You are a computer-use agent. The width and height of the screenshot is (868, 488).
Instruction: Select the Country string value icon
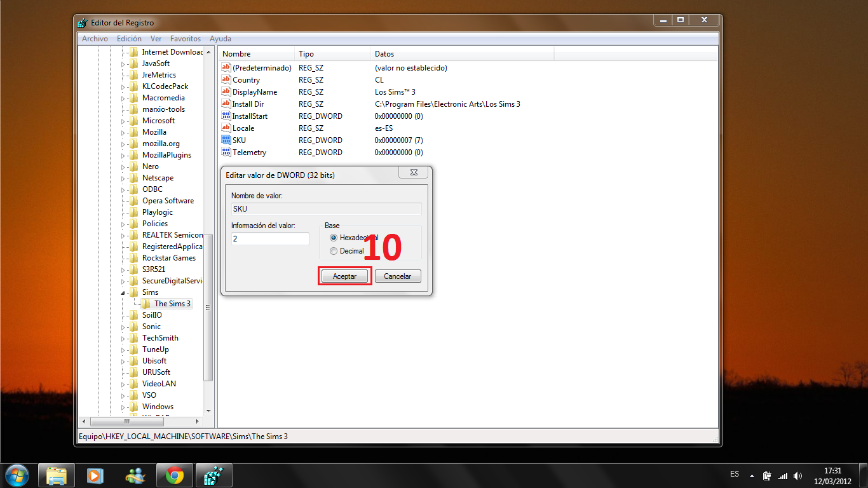pyautogui.click(x=226, y=79)
